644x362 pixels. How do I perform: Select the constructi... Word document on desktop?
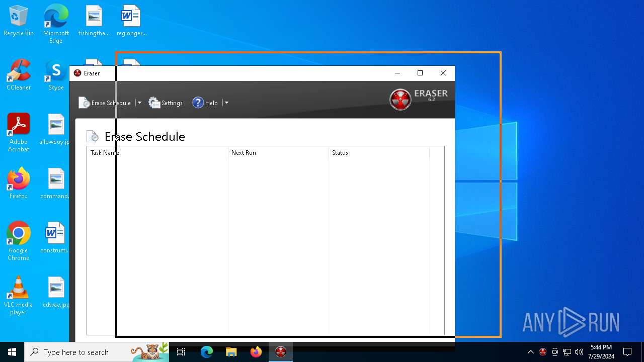pyautogui.click(x=54, y=238)
